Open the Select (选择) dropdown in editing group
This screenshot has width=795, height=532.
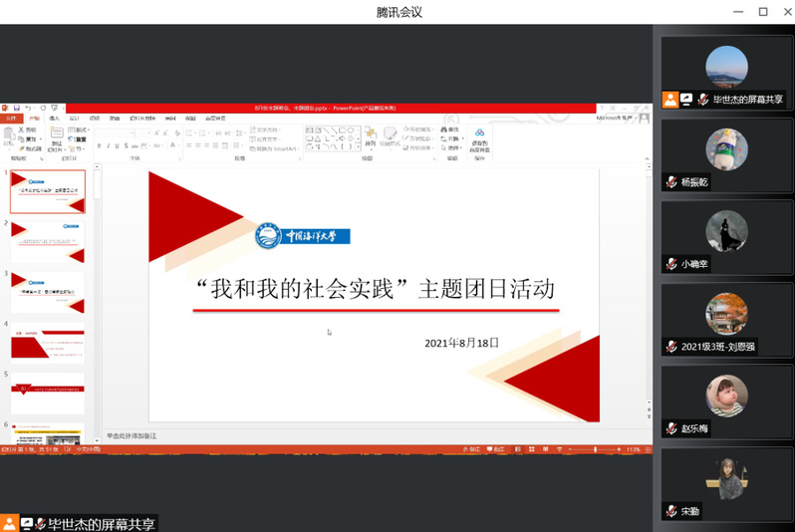[x=453, y=147]
